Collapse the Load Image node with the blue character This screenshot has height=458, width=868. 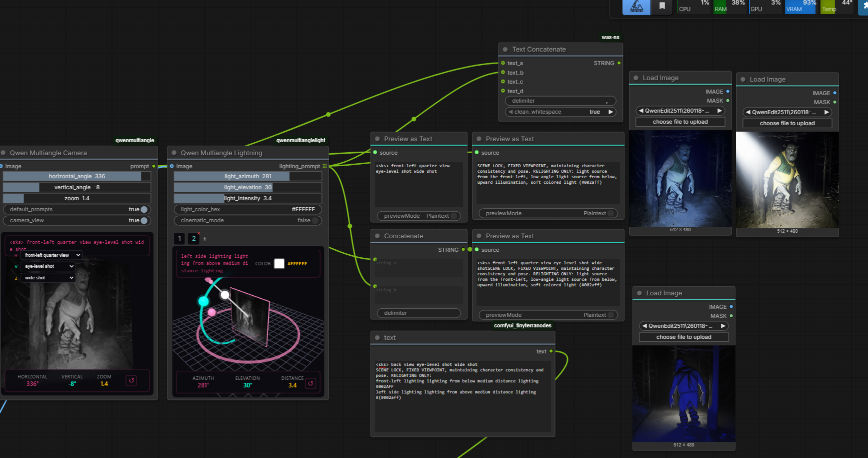(x=636, y=78)
